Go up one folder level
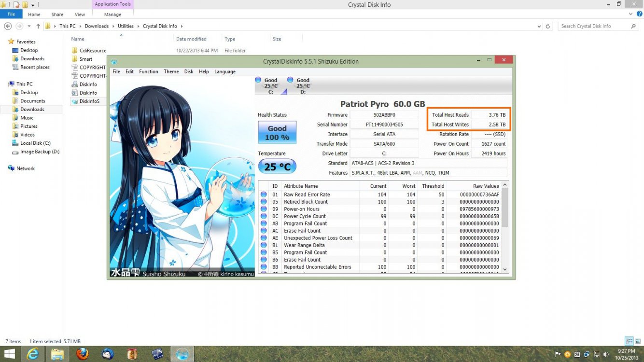Screen dimensions: 644x362 [x=38, y=26]
